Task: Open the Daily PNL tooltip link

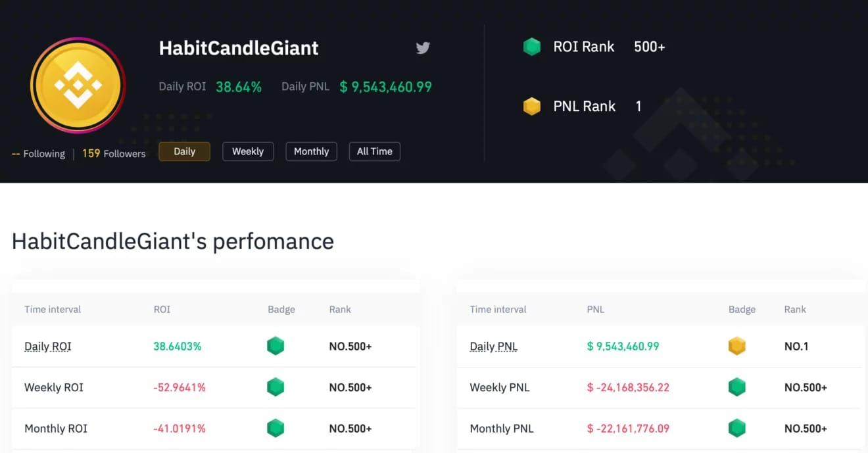Action: [x=493, y=345]
